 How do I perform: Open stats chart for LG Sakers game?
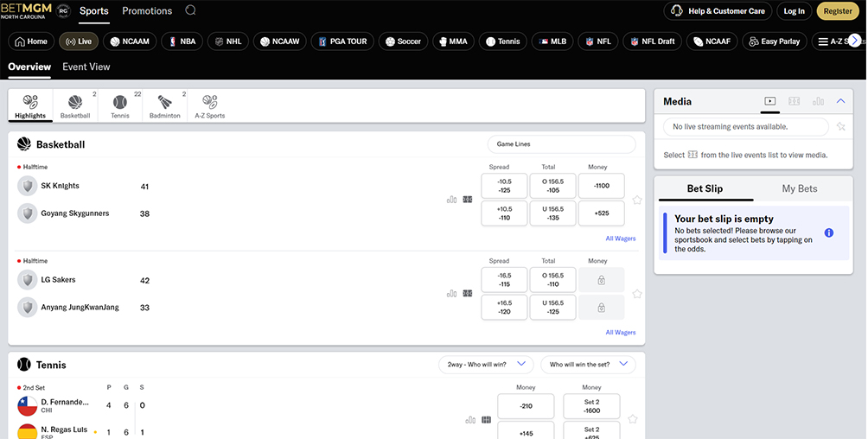pyautogui.click(x=451, y=294)
